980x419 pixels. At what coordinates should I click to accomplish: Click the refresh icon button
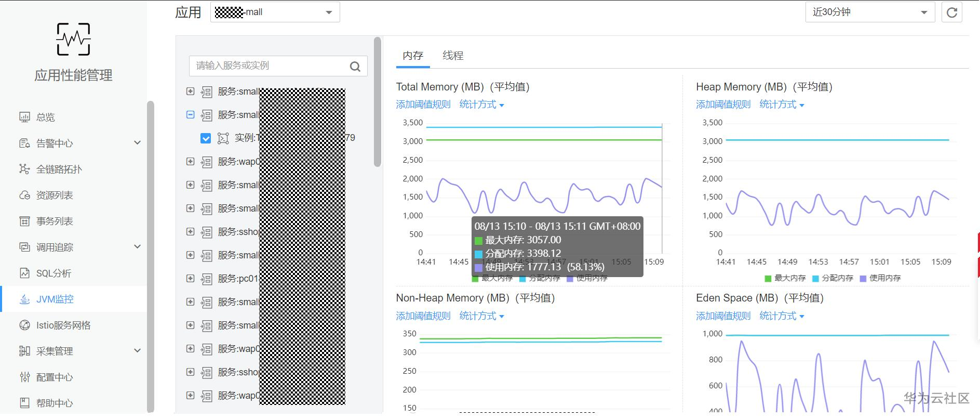pyautogui.click(x=951, y=12)
